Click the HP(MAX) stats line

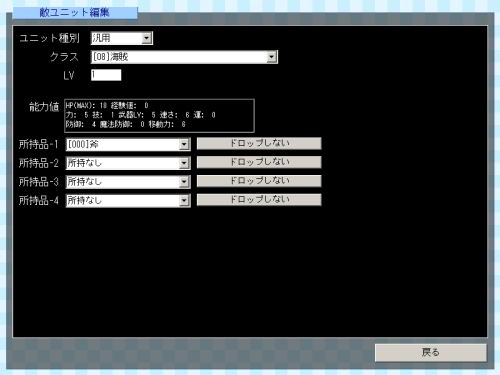pos(107,106)
